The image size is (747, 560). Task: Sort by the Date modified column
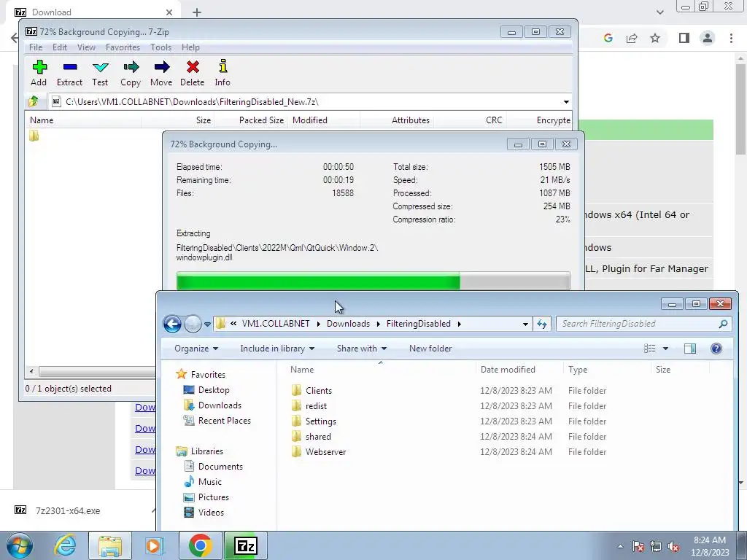coord(508,370)
